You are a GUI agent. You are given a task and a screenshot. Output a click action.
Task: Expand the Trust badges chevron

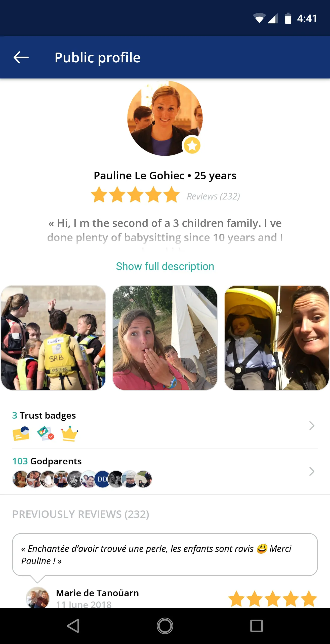(x=312, y=426)
